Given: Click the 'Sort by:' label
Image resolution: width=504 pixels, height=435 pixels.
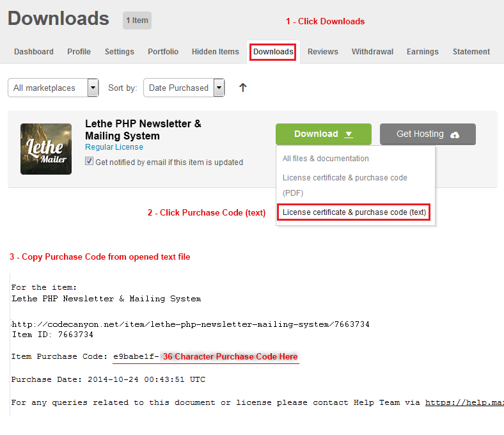Looking at the screenshot, I should pos(122,88).
